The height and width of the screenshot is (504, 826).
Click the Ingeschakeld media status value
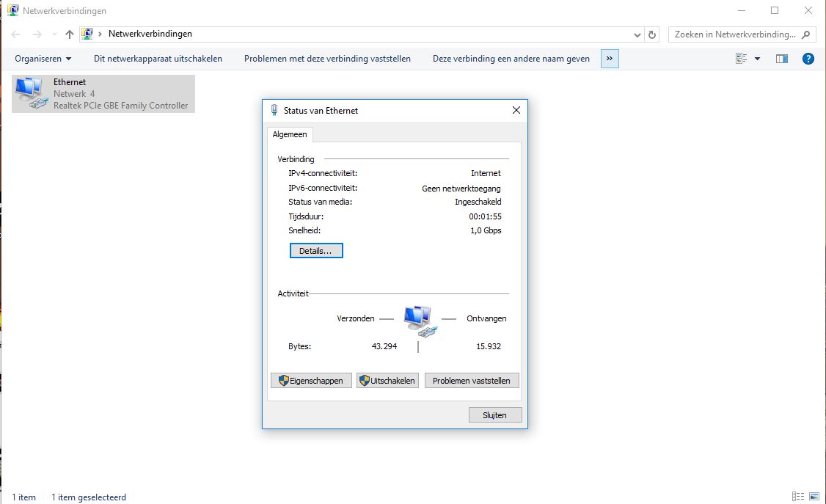click(x=478, y=202)
